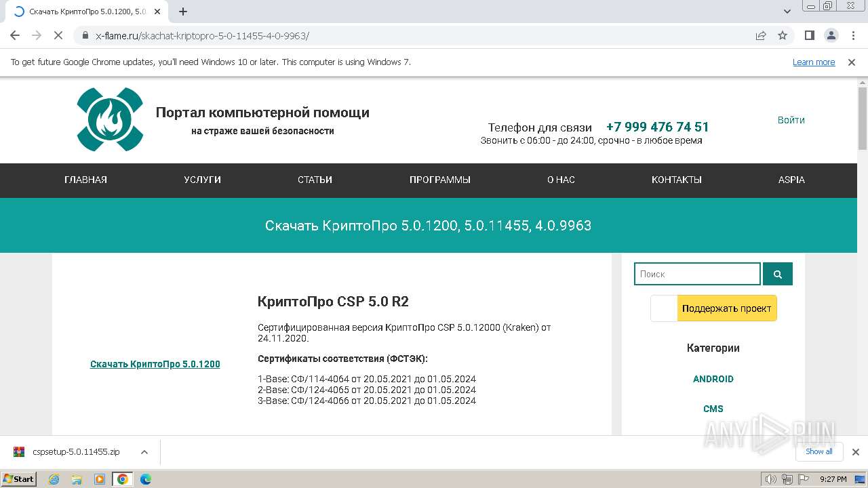Open a new tab with plus
The image size is (868, 488).
[x=183, y=12]
